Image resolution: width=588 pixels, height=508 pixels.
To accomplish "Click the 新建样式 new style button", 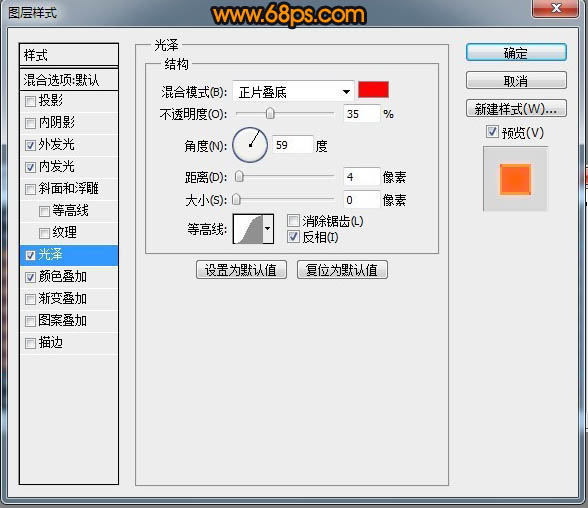I will pos(516,109).
